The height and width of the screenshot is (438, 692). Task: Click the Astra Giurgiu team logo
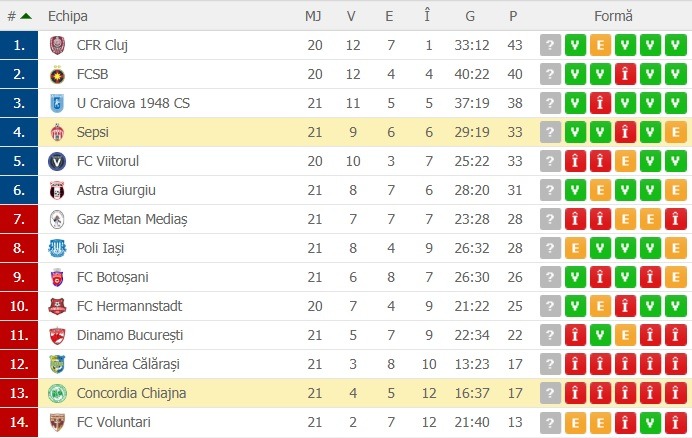tap(57, 190)
